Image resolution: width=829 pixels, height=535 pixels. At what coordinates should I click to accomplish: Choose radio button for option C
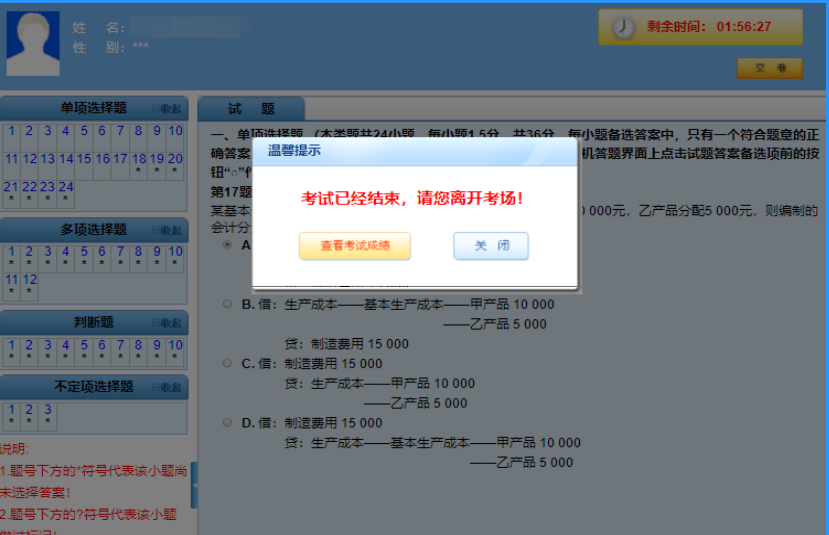(227, 364)
